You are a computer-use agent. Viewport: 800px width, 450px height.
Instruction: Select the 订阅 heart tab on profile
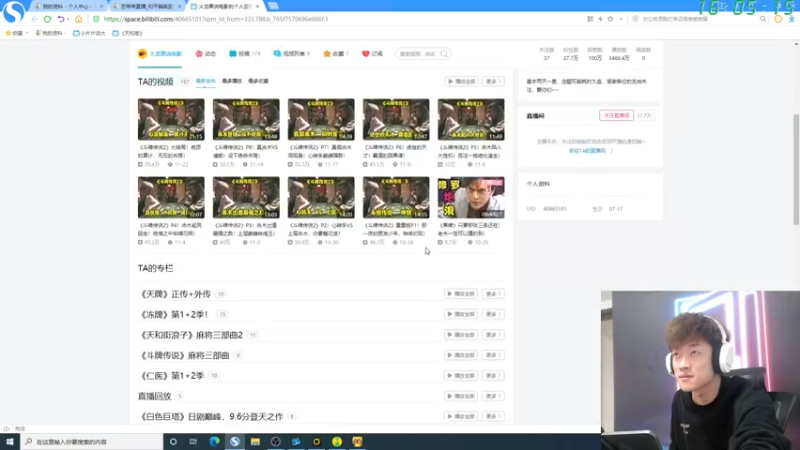372,54
